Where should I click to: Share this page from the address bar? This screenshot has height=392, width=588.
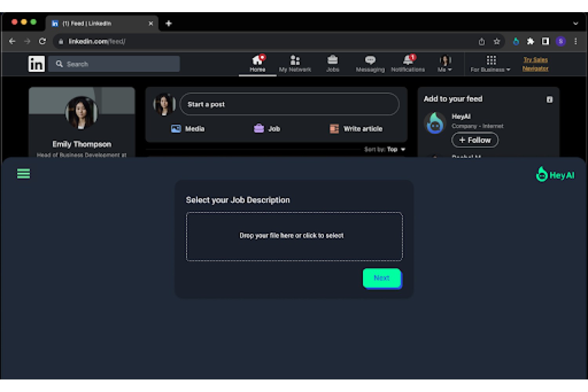(482, 41)
